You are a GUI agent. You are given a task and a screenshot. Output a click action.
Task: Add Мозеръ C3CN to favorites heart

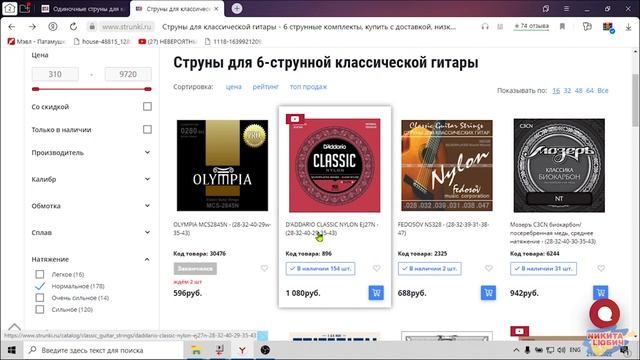pos(601,268)
